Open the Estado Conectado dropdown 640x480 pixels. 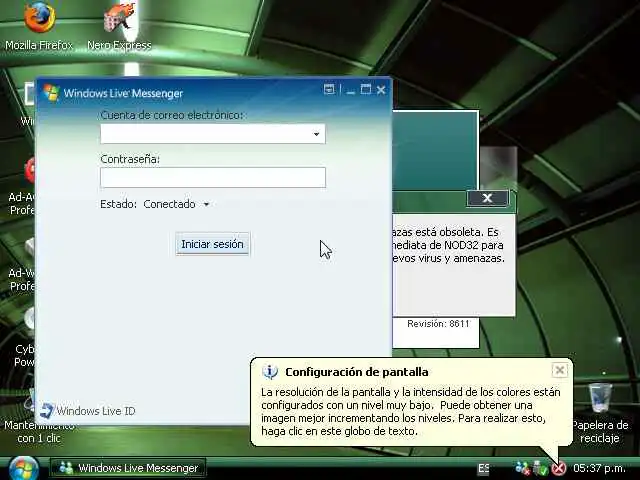coord(176,204)
